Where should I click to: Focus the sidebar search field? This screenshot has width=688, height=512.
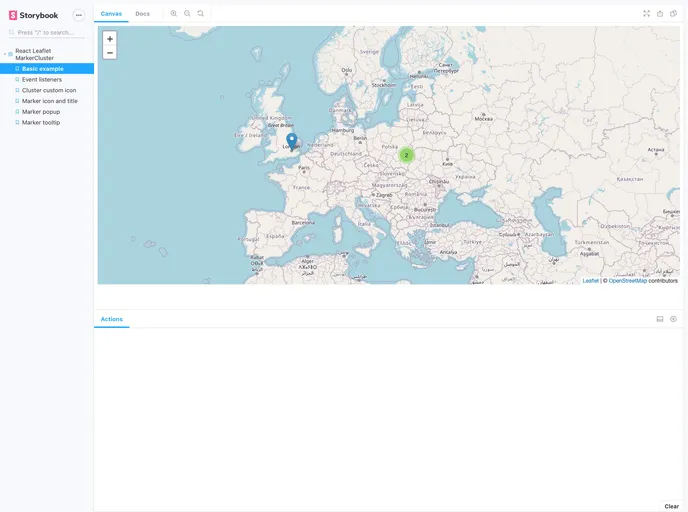tap(47, 32)
